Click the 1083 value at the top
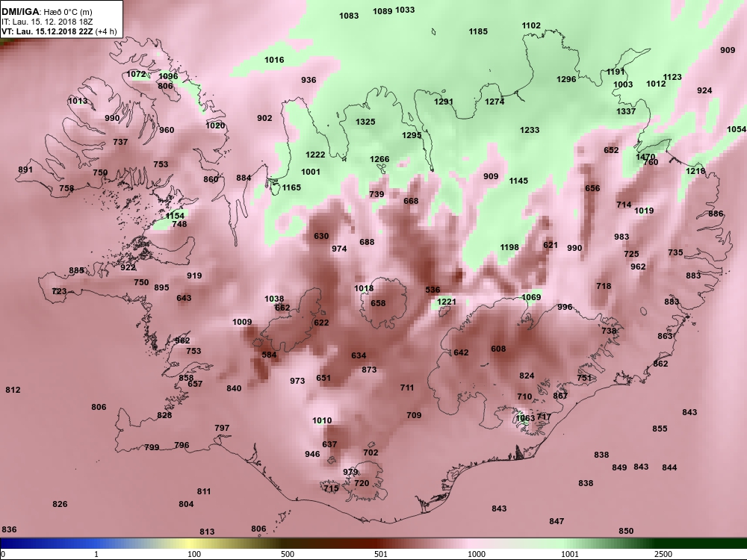Screen dimensions: 747x560 click(x=349, y=16)
